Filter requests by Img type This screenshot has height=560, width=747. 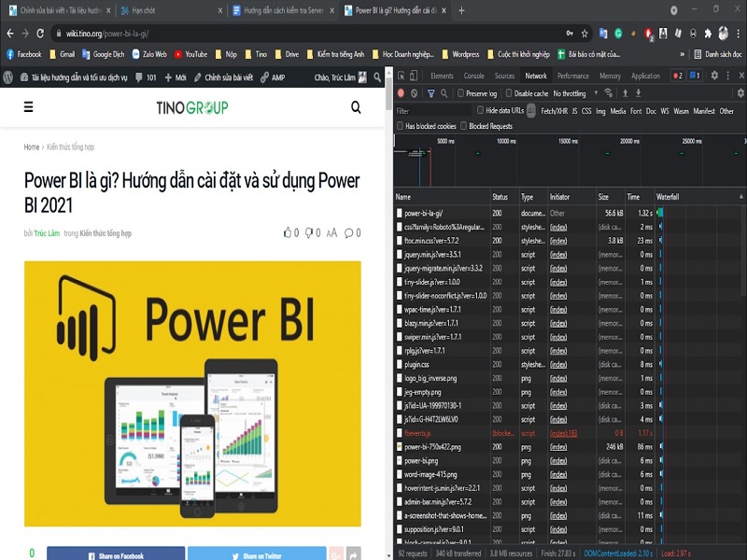(x=600, y=111)
